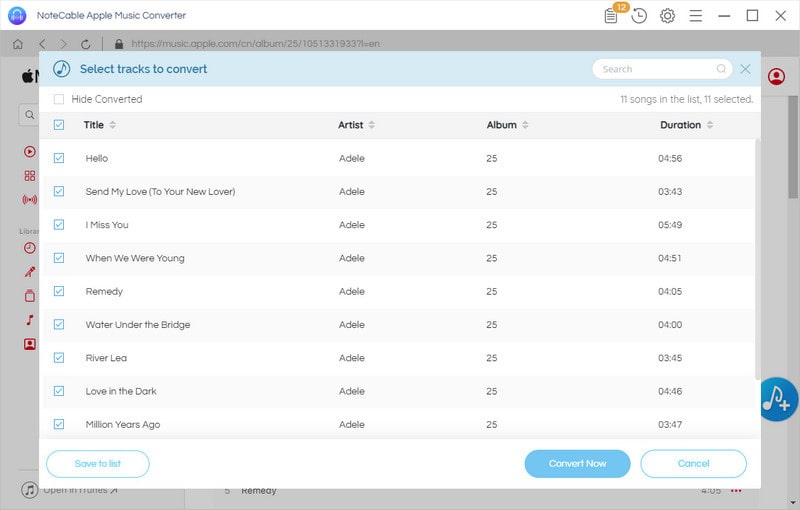800x510 pixels.
Task: Toggle the select all tracks checkbox
Action: click(x=59, y=125)
